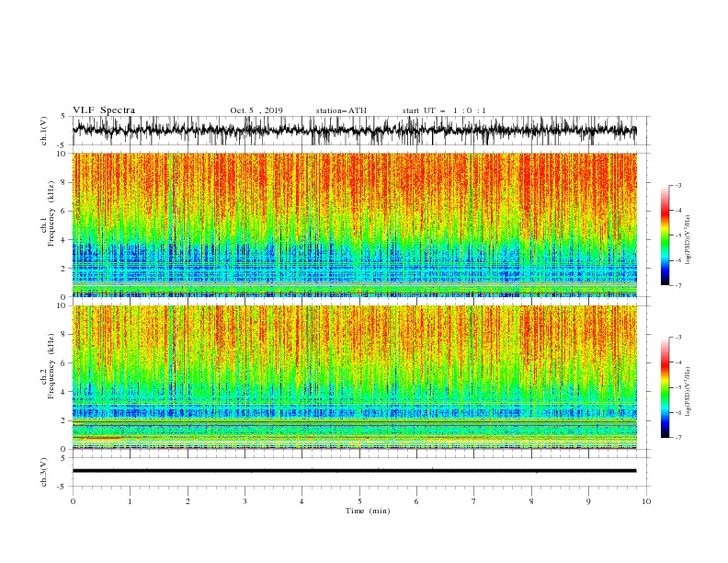Click the "2" kHz tick on ch.2 axis
This screenshot has height=563, width=728.
click(64, 420)
